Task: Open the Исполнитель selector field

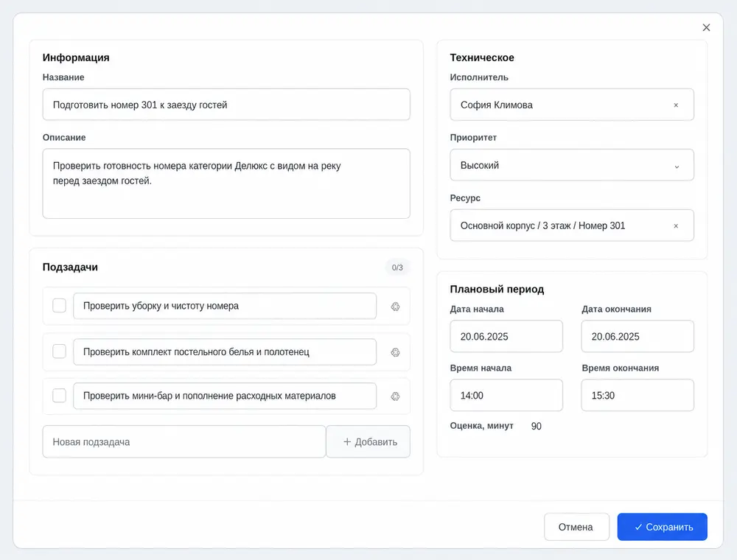Action: pyautogui.click(x=572, y=105)
